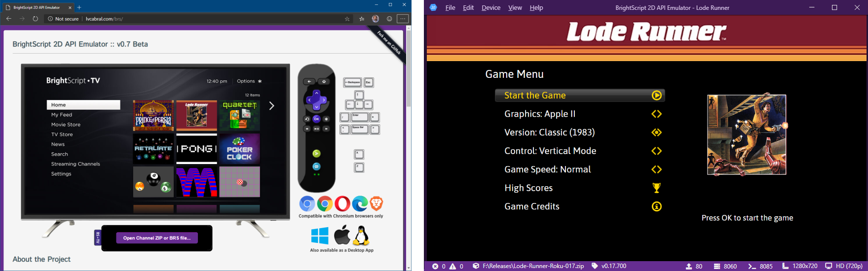
Task: Open the Edit menu in the emulator
Action: click(x=468, y=7)
